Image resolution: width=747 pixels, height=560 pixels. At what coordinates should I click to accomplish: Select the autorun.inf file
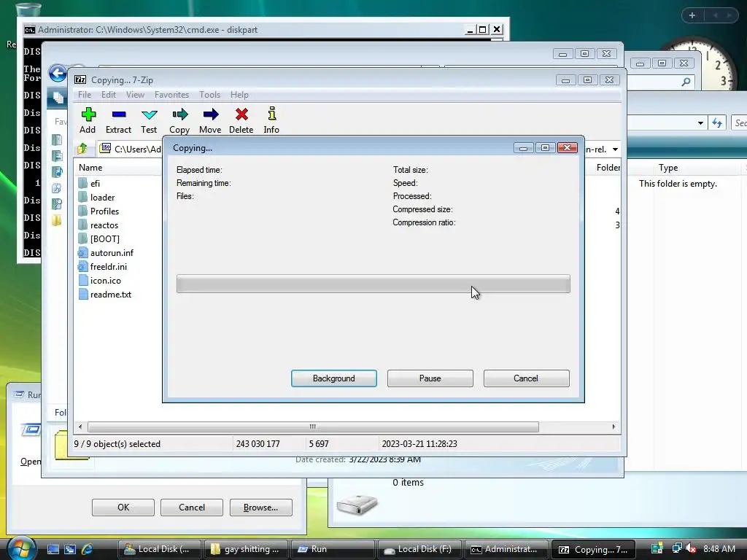[112, 253]
